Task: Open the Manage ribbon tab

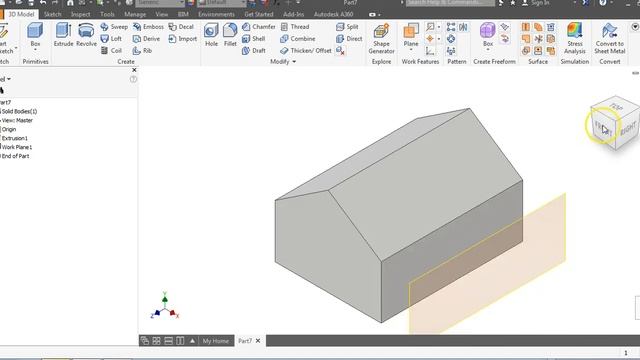Action: [x=135, y=14]
